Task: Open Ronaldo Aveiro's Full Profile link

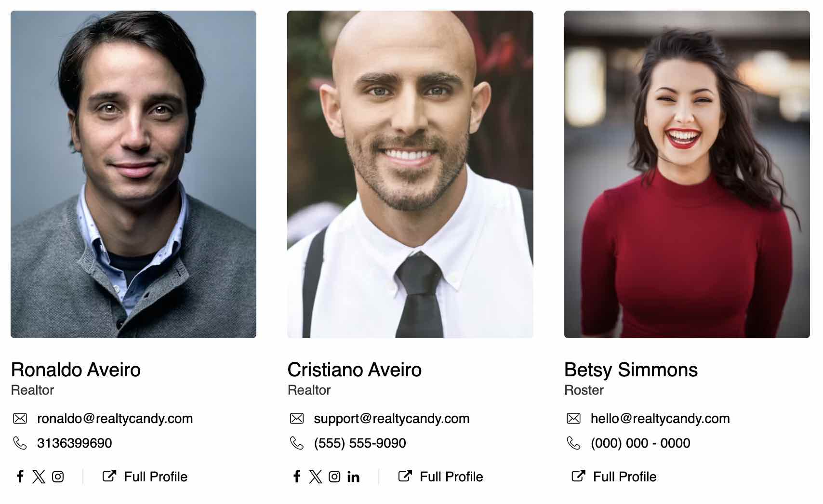Action: pyautogui.click(x=145, y=477)
